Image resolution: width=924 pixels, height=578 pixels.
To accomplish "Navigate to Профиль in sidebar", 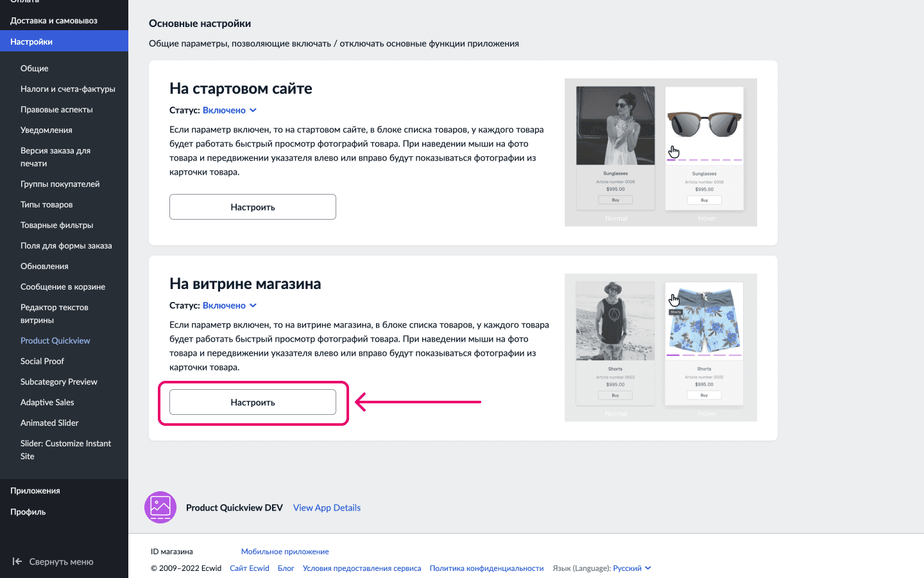I will coord(28,512).
